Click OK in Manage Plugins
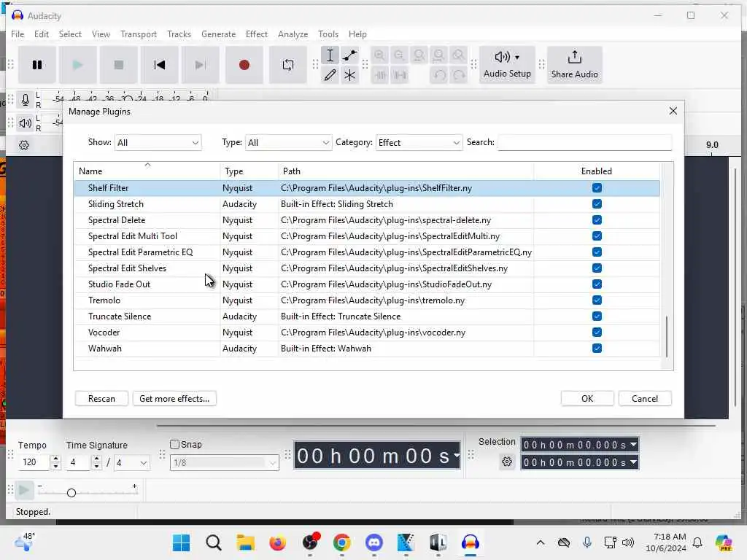Screen dimensions: 747x560 point(587,399)
